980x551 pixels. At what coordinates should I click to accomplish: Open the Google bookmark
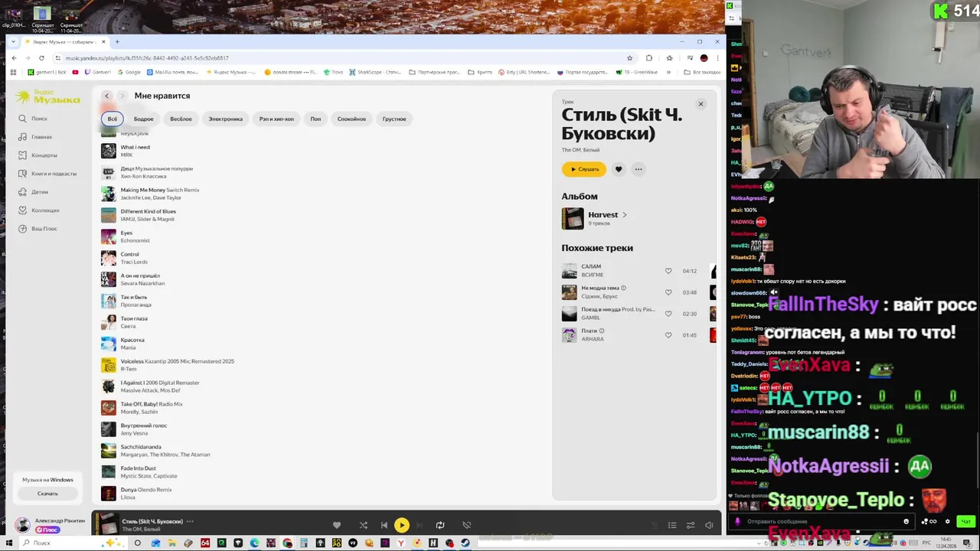129,73
